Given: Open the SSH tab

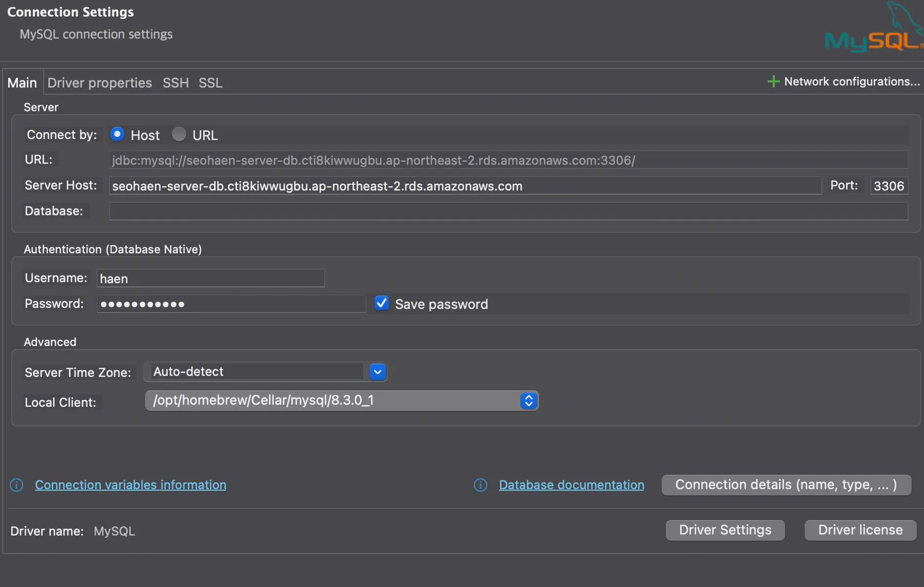Looking at the screenshot, I should tap(176, 83).
